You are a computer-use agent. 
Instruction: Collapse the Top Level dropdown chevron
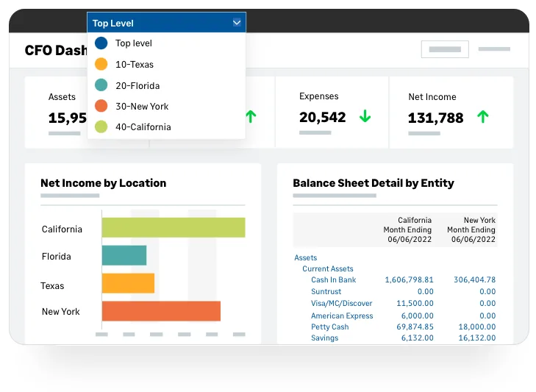coord(237,23)
